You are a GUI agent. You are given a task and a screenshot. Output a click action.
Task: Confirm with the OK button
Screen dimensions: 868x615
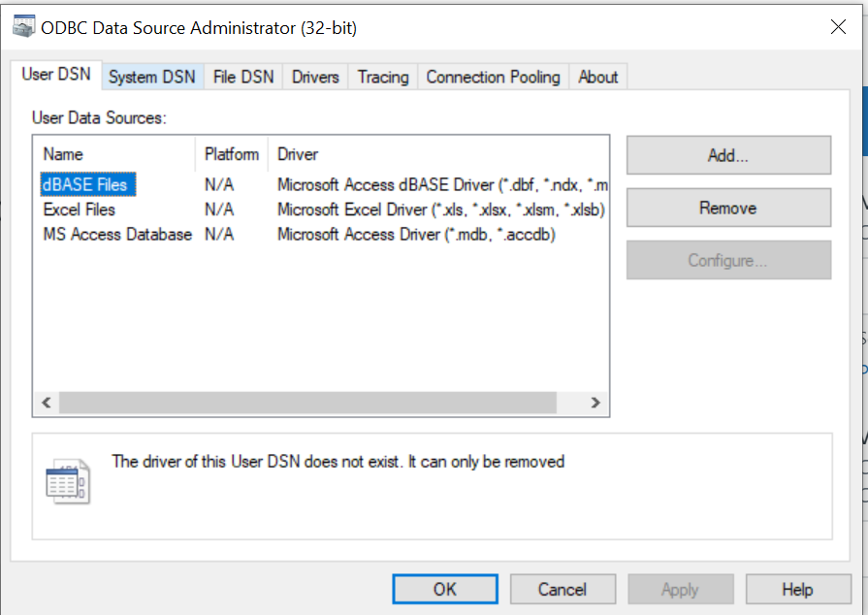pyautogui.click(x=444, y=589)
